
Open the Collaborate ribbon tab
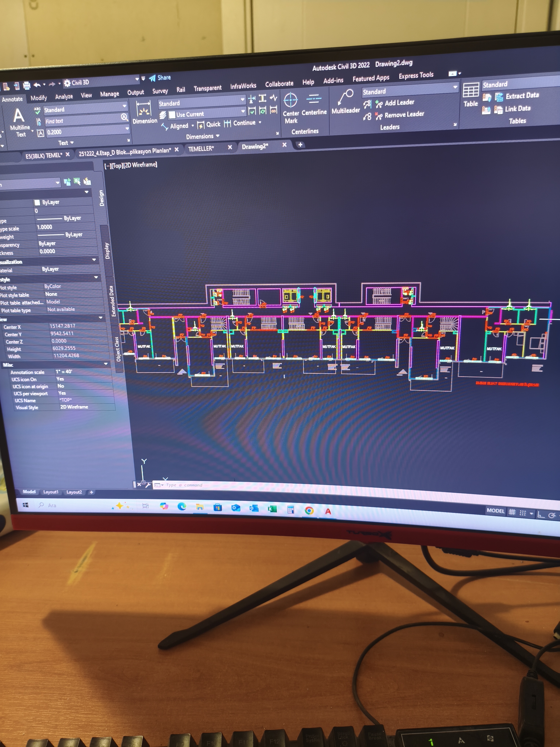(x=279, y=84)
